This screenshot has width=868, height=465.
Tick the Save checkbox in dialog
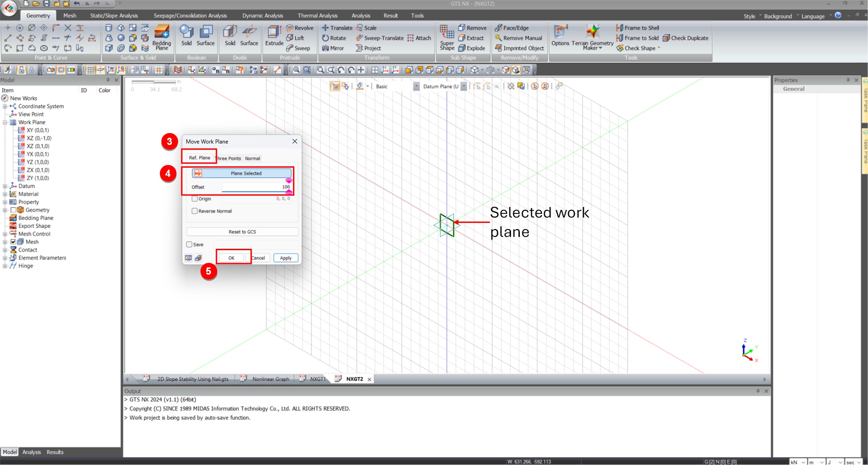tap(189, 245)
